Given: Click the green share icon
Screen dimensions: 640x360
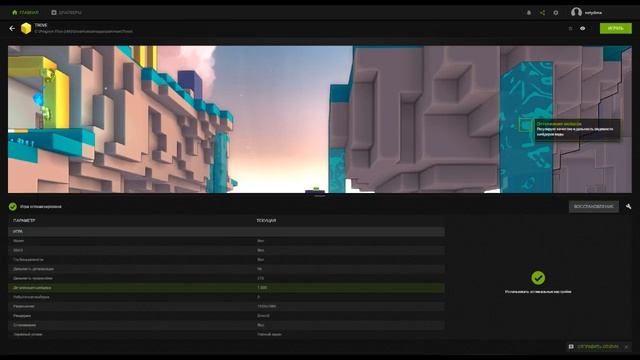Looking at the screenshot, I should tap(542, 13).
